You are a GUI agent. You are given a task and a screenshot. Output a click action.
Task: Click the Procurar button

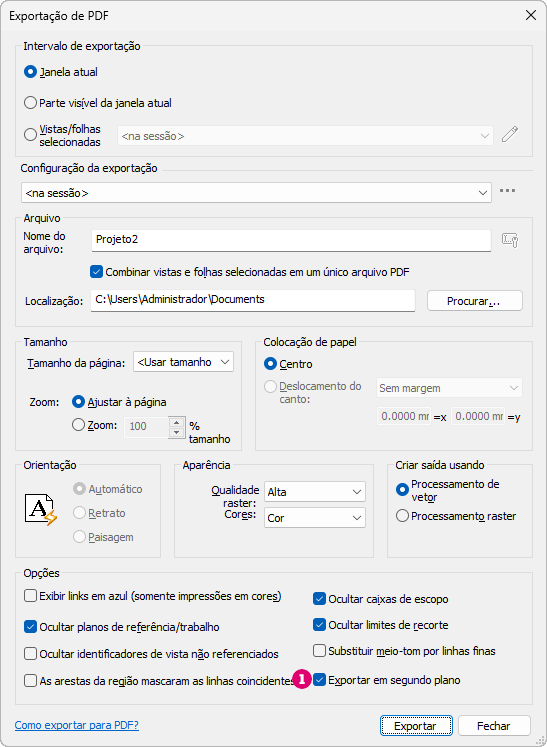point(475,301)
